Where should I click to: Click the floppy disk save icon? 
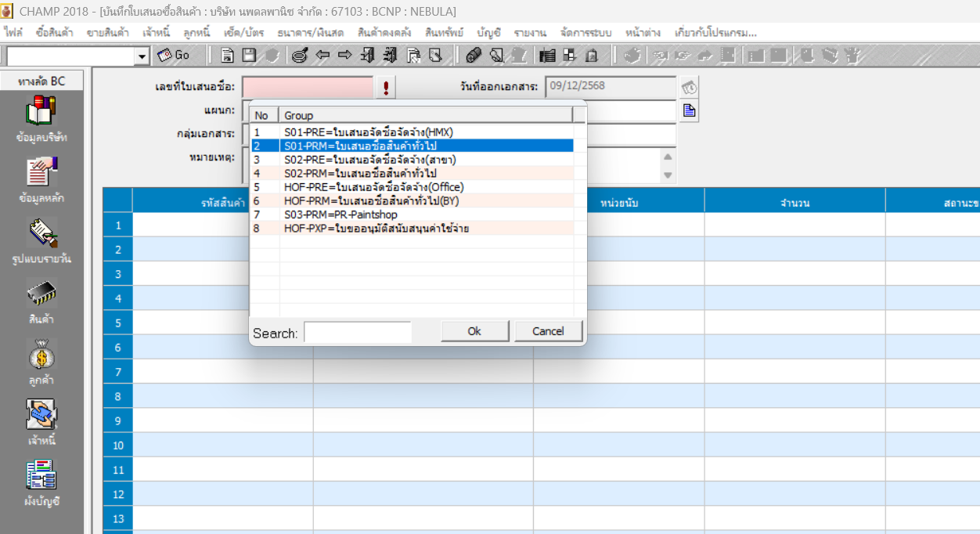pyautogui.click(x=249, y=56)
